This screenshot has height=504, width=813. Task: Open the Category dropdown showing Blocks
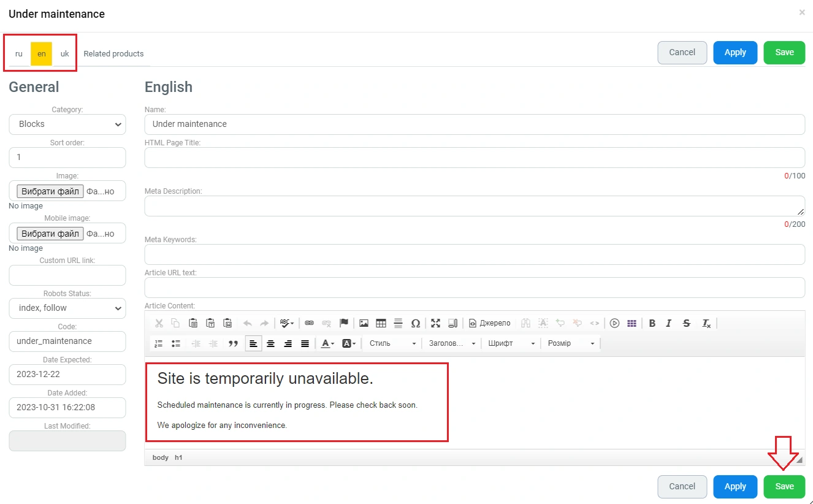click(67, 124)
